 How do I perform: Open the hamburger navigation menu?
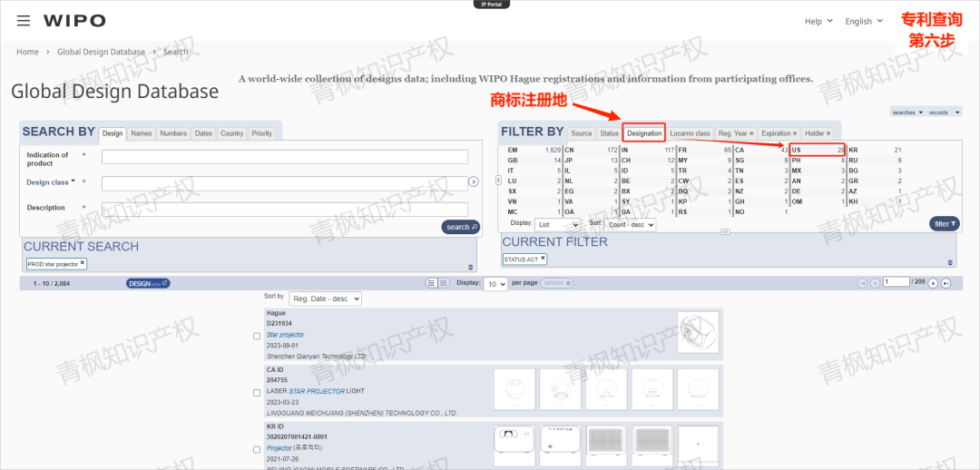coord(24,21)
